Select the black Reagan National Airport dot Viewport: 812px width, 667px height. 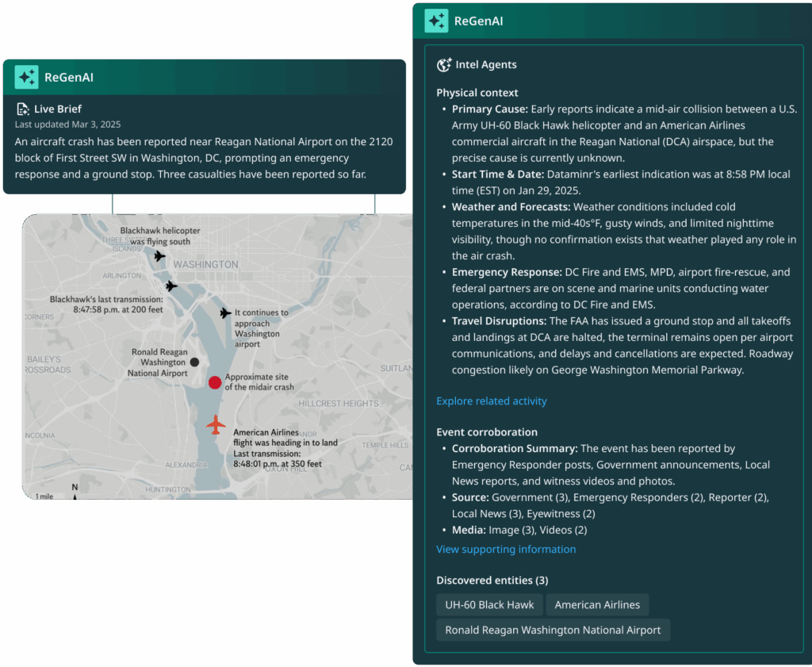(194, 362)
